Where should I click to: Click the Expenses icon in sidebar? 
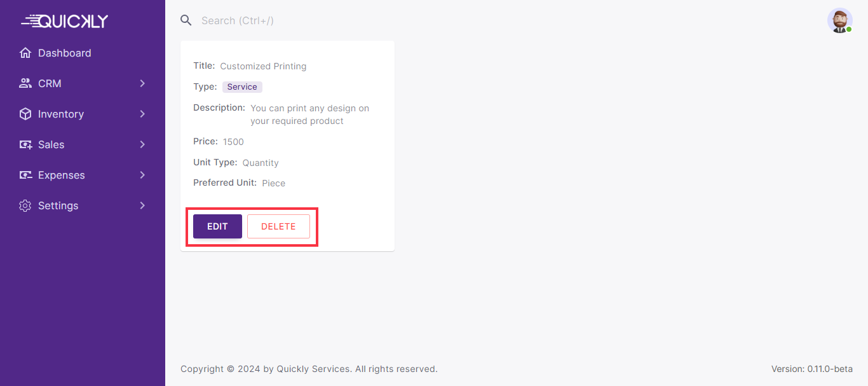click(x=25, y=175)
